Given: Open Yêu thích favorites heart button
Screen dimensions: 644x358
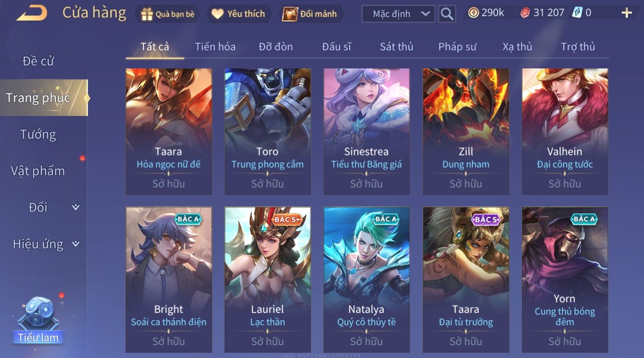Looking at the screenshot, I should pyautogui.click(x=239, y=14).
